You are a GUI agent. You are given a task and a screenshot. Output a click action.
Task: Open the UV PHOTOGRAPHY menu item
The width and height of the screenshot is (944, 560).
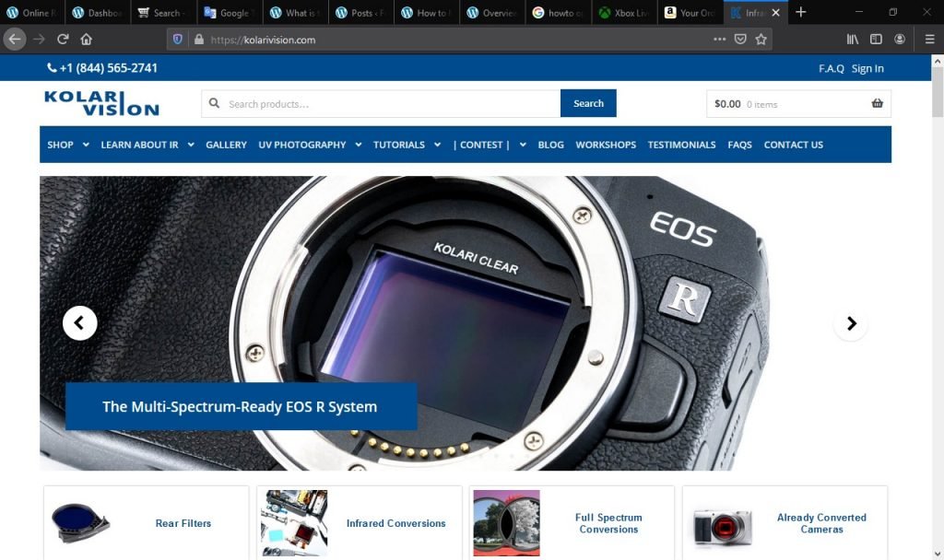pos(302,145)
